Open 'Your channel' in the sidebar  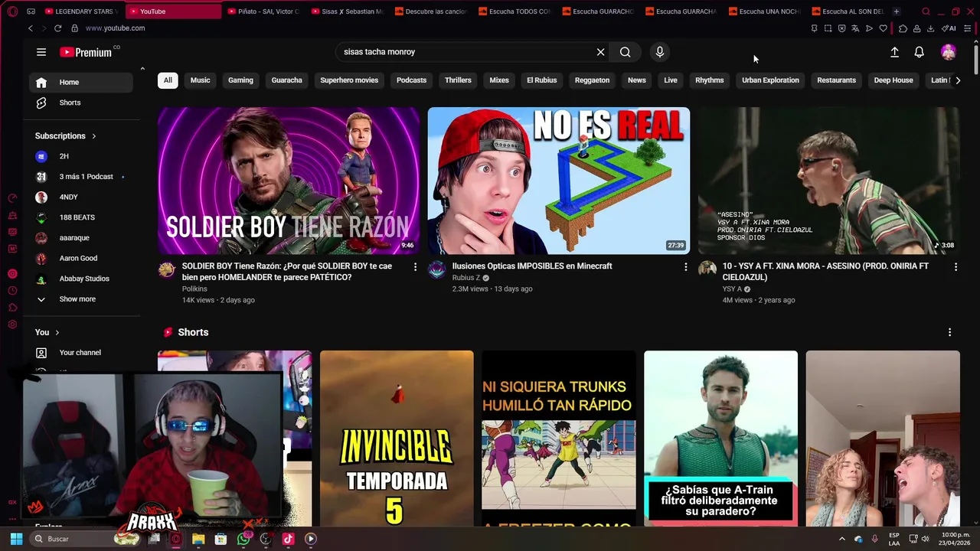[81, 353]
